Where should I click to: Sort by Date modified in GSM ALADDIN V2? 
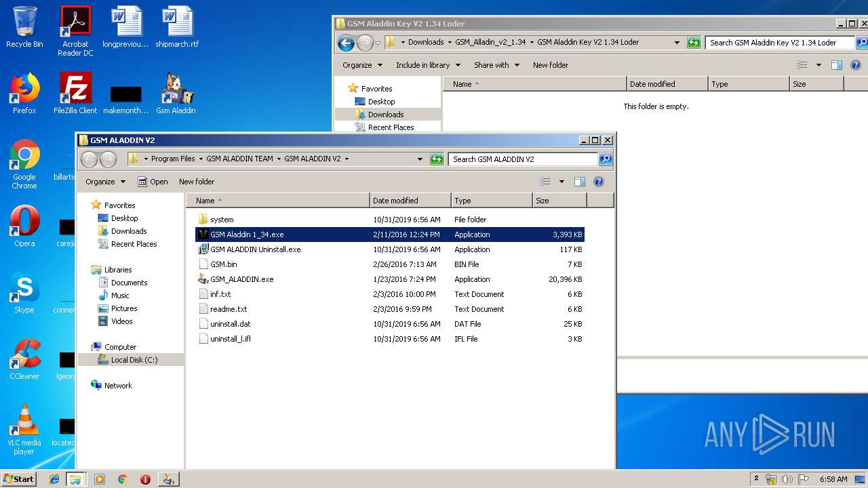(x=410, y=201)
